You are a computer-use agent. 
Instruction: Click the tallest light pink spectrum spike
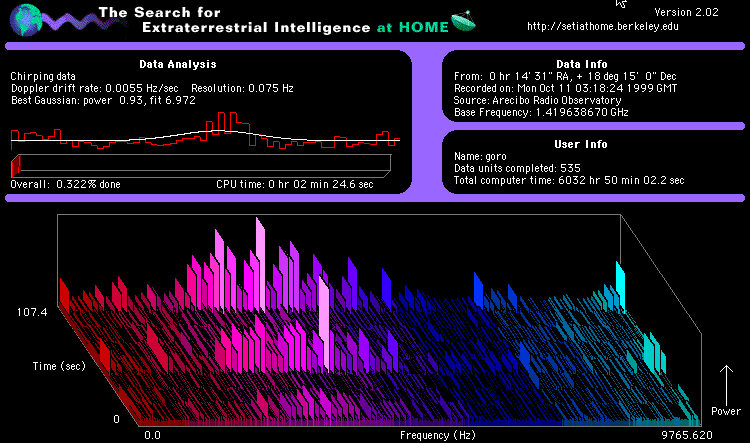(x=260, y=260)
